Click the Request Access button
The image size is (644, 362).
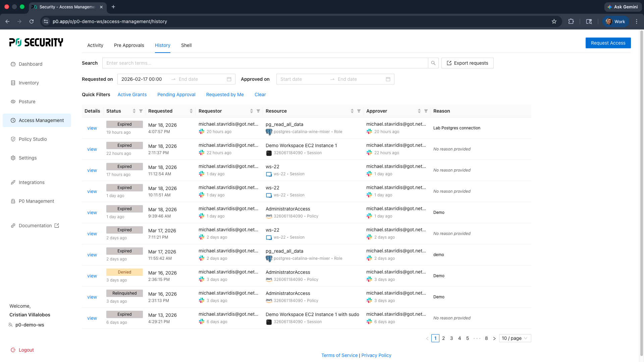(608, 43)
